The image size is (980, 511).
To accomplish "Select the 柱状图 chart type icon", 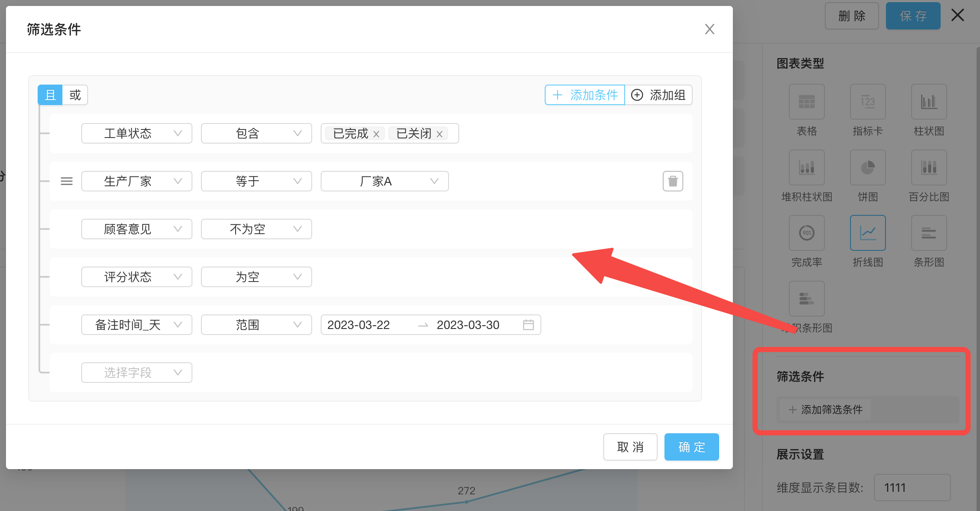I will [929, 102].
